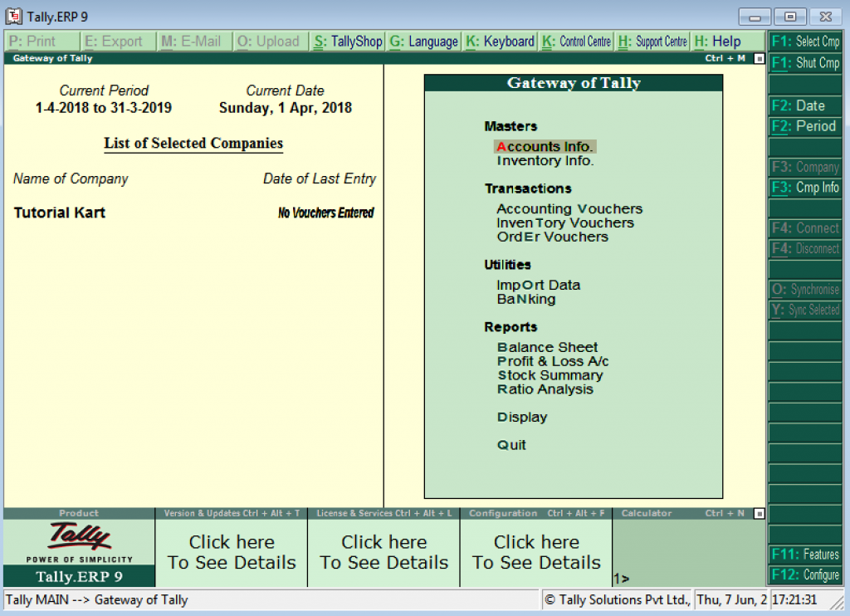Click the Calculator input area
The height and width of the screenshot is (616, 850).
(x=689, y=552)
